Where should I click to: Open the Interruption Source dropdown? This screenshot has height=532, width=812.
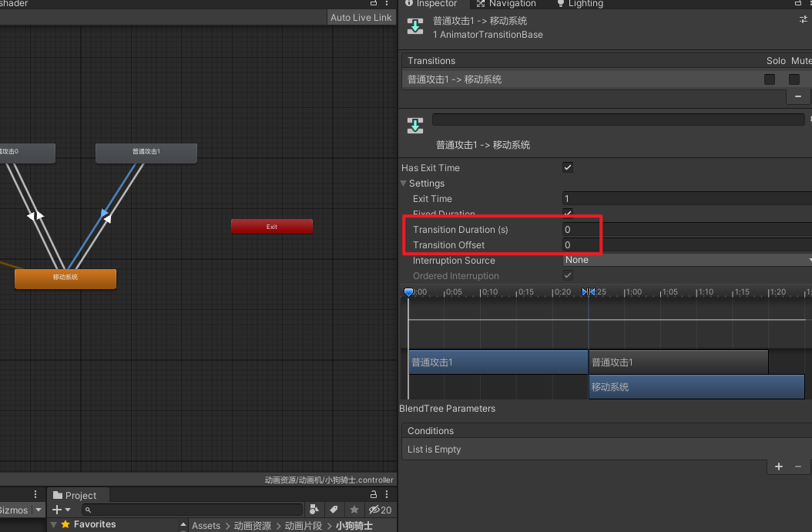[x=687, y=260]
